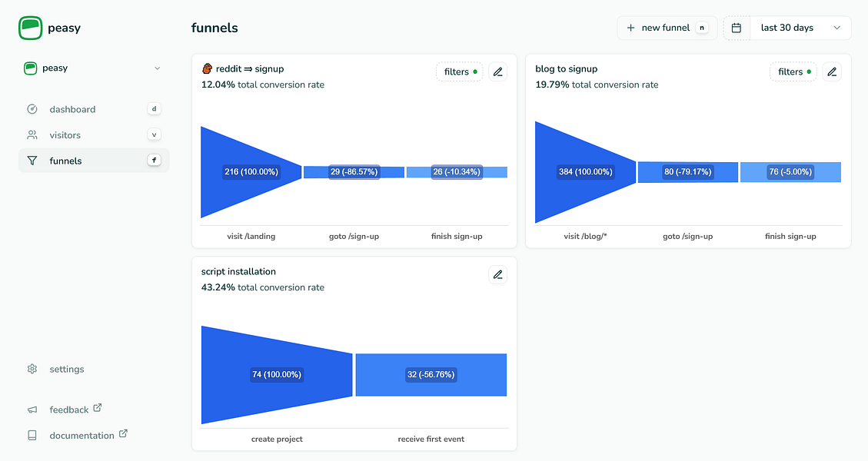Edit the reddit signup funnel

[x=497, y=72]
